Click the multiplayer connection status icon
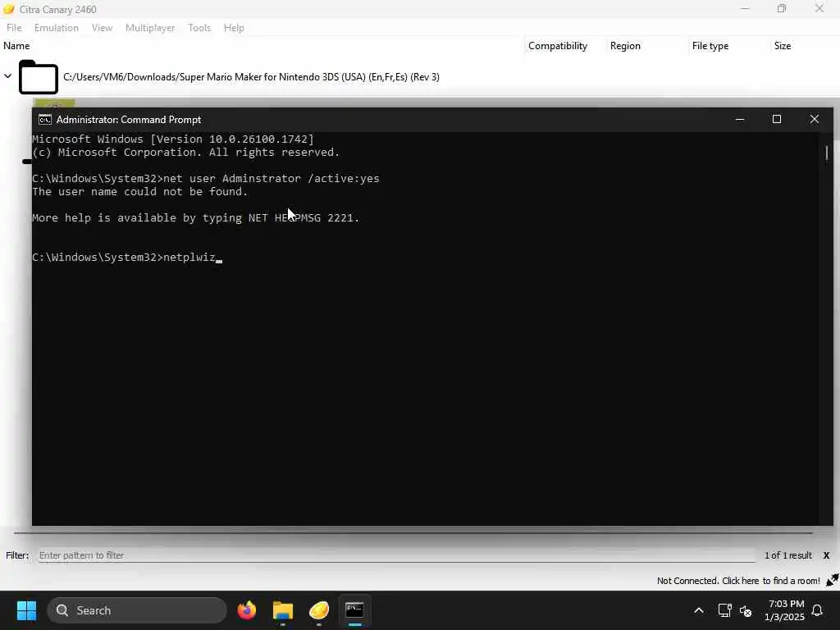Image resolution: width=840 pixels, height=630 pixels. click(832, 580)
